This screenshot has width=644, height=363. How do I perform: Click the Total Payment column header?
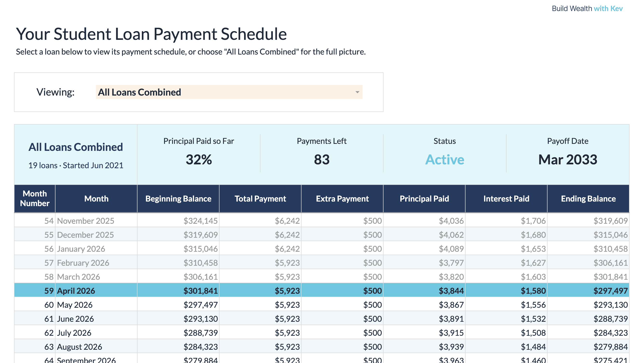(x=260, y=199)
